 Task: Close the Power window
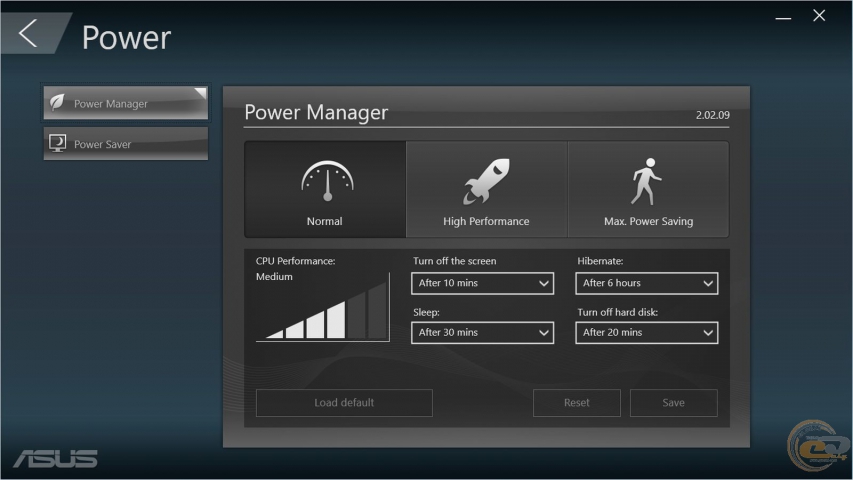click(819, 16)
